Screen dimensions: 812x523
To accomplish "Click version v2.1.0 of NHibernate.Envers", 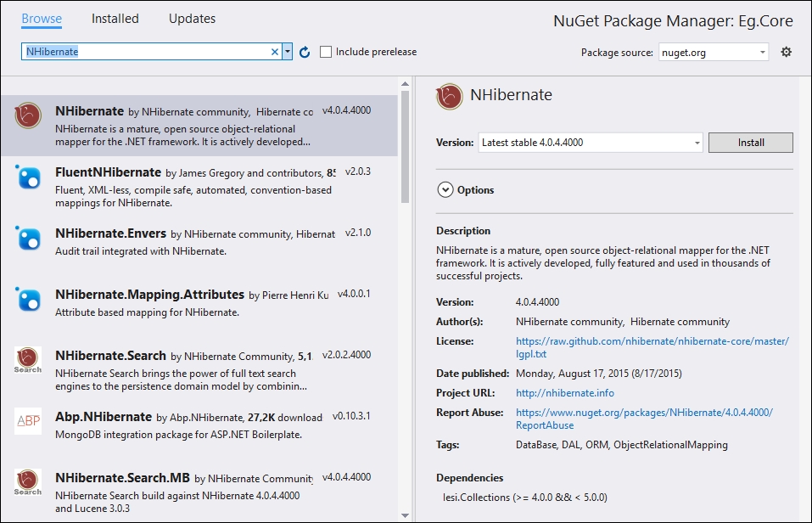I will (358, 233).
